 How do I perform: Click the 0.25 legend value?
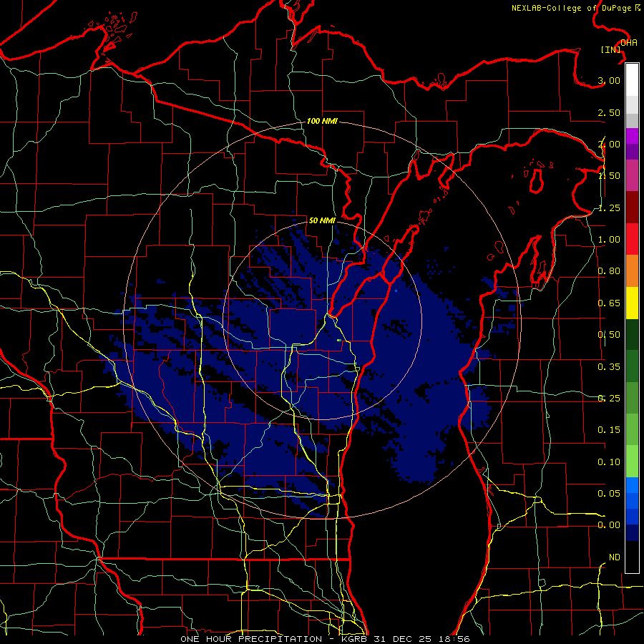click(609, 399)
